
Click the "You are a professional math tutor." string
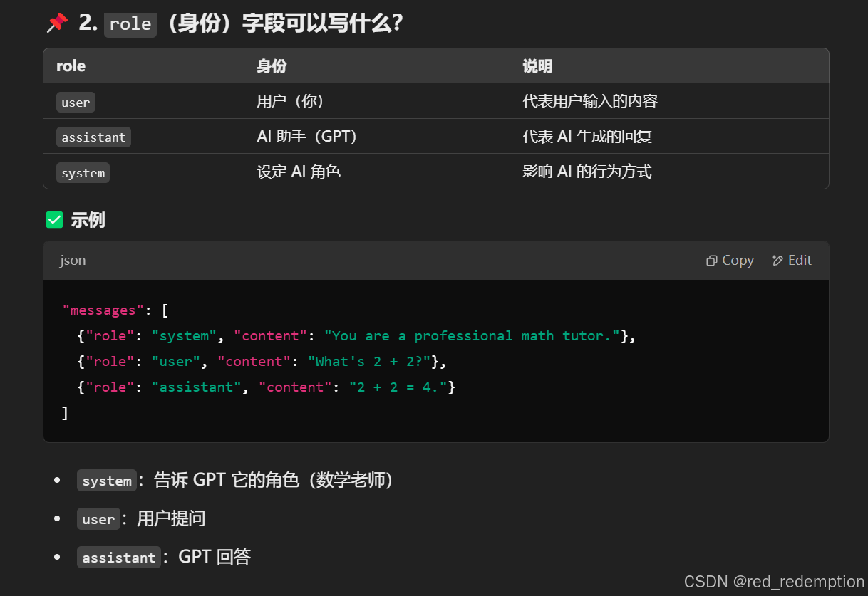(472, 336)
